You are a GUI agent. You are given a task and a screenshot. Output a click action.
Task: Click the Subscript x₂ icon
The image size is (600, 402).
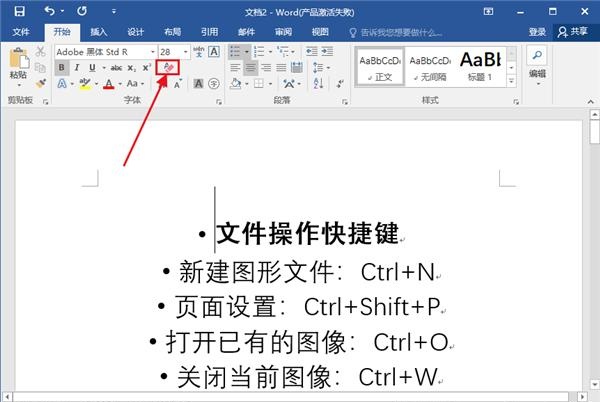(x=131, y=68)
